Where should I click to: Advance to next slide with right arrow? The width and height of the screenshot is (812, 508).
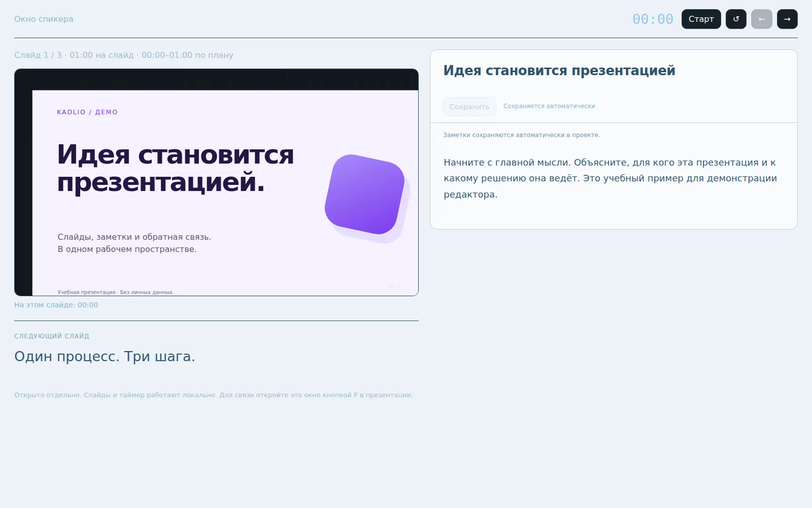pyautogui.click(x=787, y=19)
